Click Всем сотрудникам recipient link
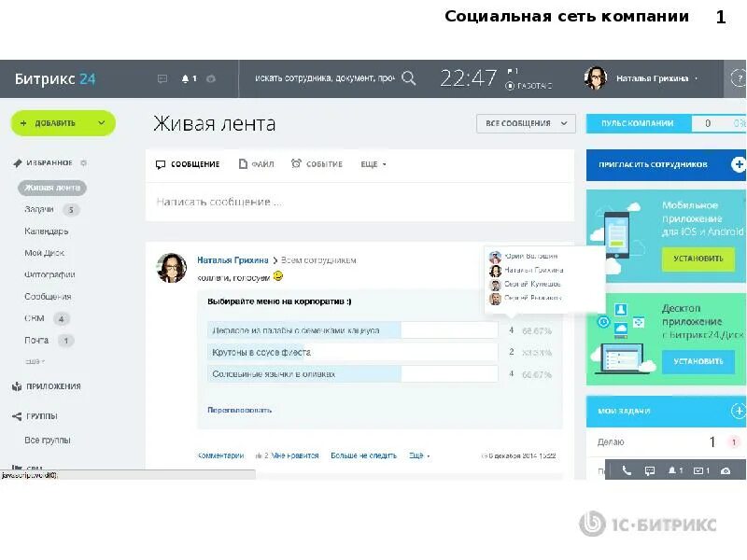The image size is (747, 560). click(318, 260)
